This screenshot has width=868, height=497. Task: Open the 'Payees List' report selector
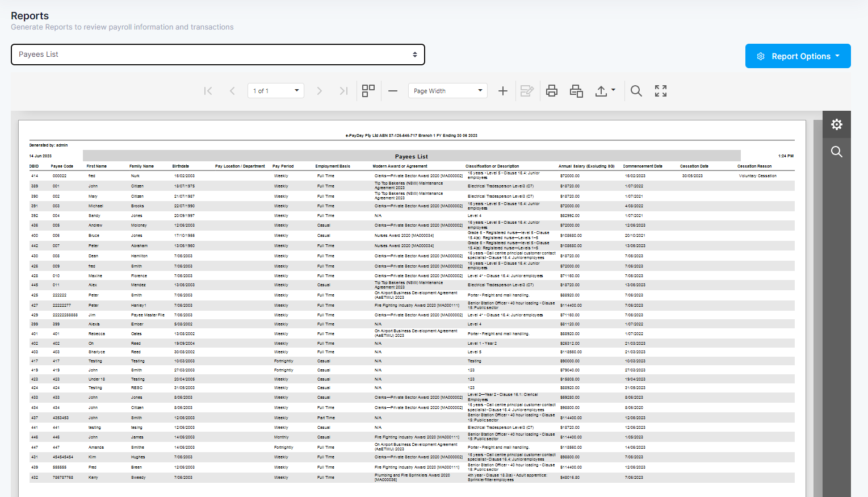[218, 55]
